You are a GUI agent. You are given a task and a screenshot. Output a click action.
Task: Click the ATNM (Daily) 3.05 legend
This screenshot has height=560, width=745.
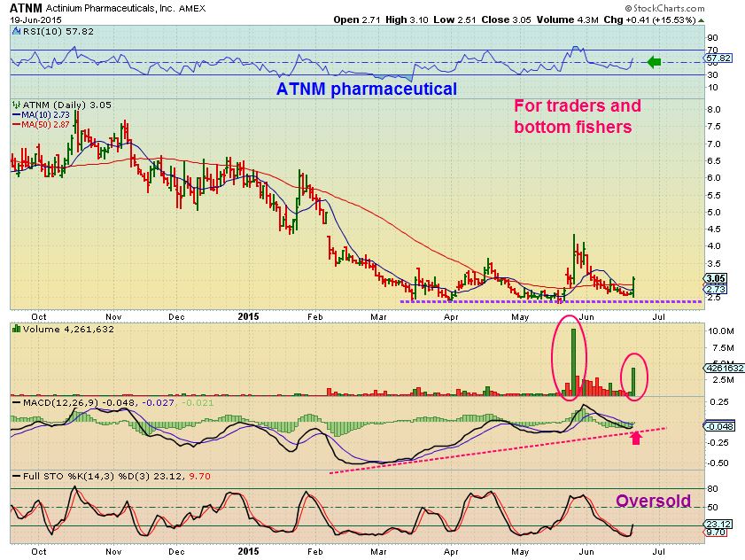66,105
